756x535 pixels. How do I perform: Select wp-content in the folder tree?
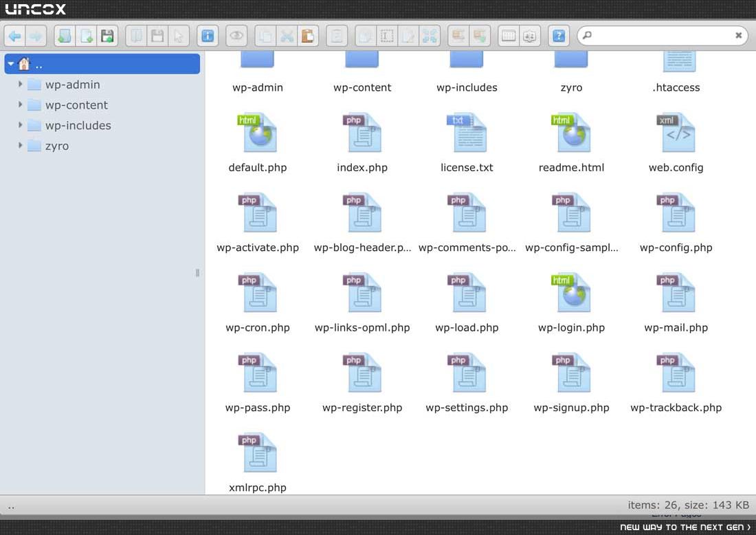pos(77,105)
